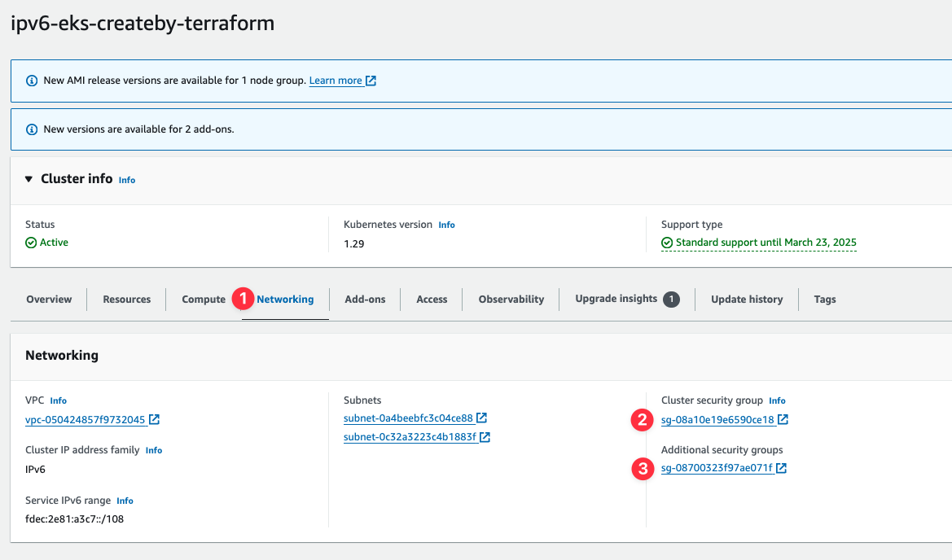Image resolution: width=952 pixels, height=560 pixels.
Task: Click external icon beside subnet-0a4beebfc3c04ce88
Action: (x=481, y=418)
